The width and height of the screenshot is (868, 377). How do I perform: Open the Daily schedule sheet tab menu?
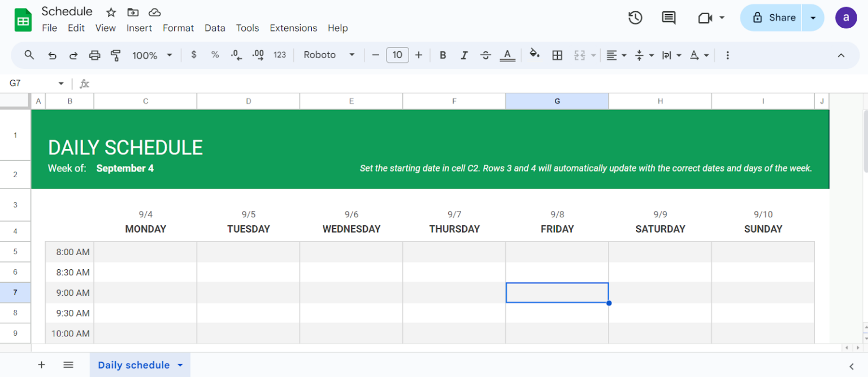point(180,365)
